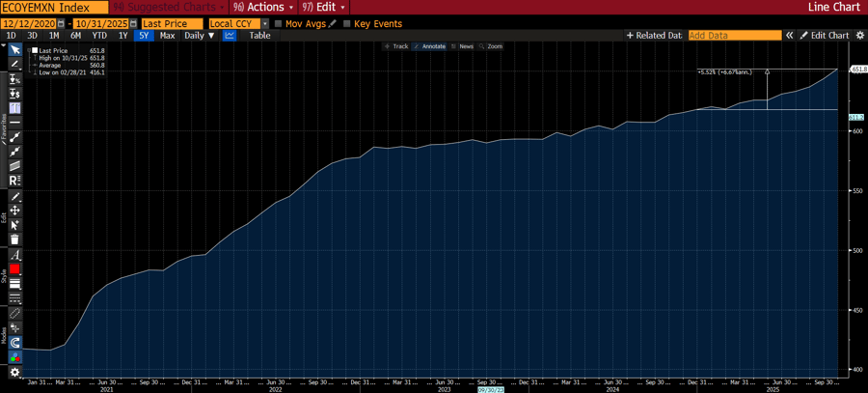Click the settings gear at bottom of left toolbar

click(x=14, y=372)
